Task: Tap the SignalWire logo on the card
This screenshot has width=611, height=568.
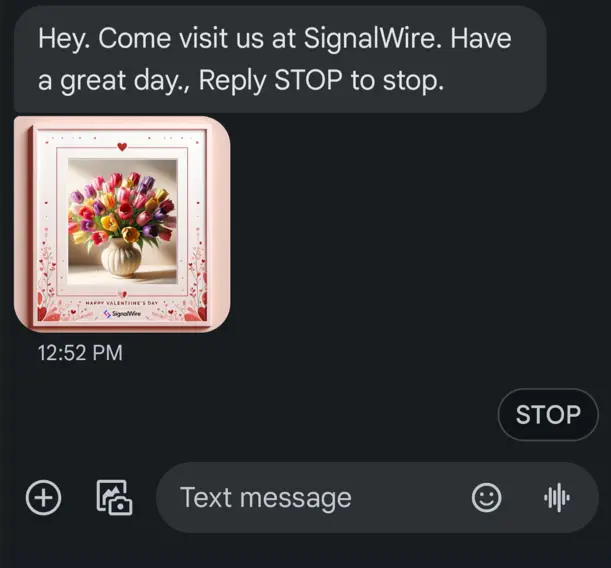Action: point(123,313)
